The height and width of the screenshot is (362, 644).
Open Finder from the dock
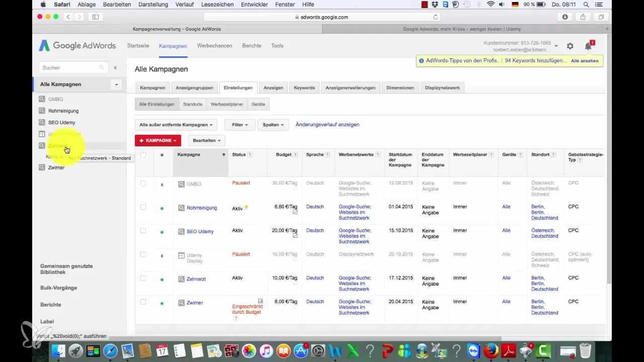59,350
